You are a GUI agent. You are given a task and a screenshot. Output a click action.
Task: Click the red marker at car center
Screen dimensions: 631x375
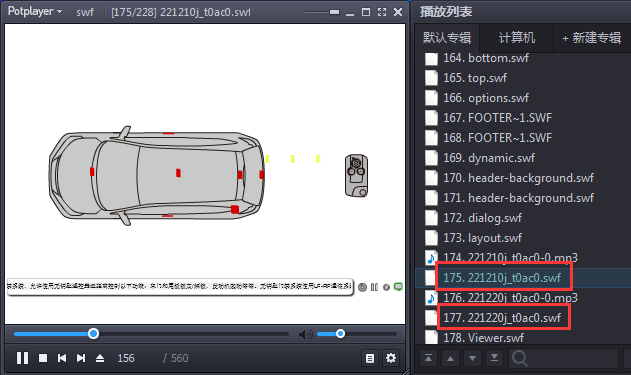coord(178,173)
